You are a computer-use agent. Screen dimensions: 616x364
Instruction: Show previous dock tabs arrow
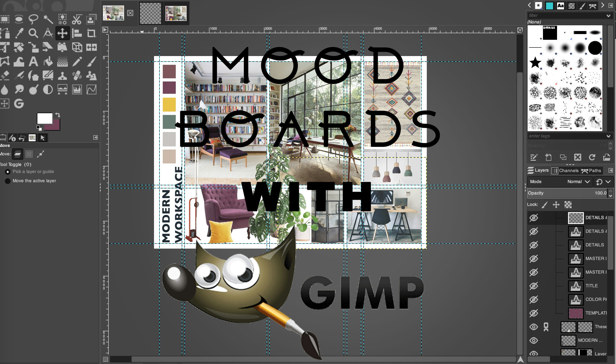[x=529, y=5]
